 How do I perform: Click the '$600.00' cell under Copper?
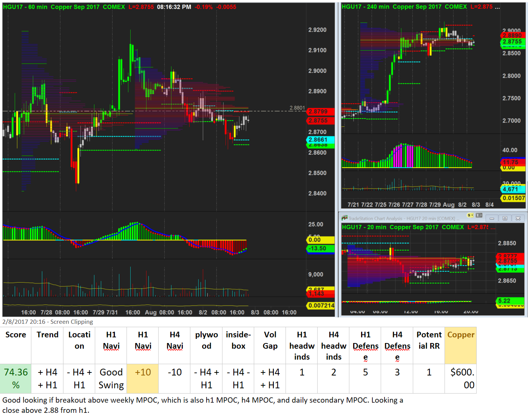[461, 378]
